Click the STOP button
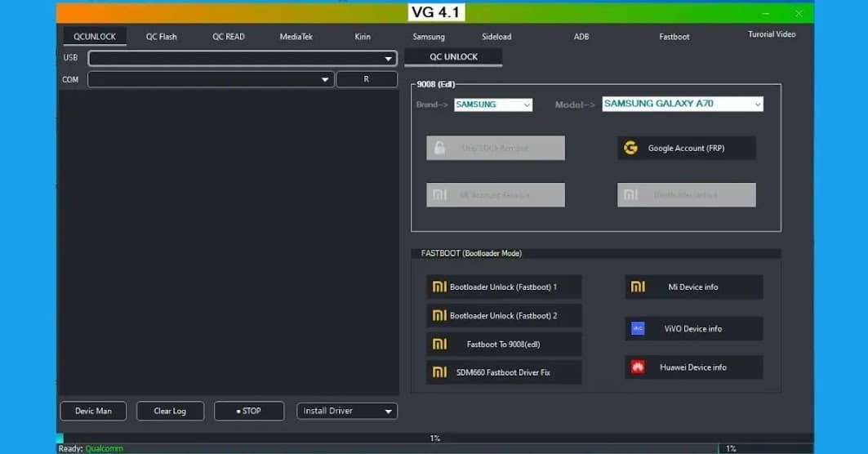 [249, 411]
